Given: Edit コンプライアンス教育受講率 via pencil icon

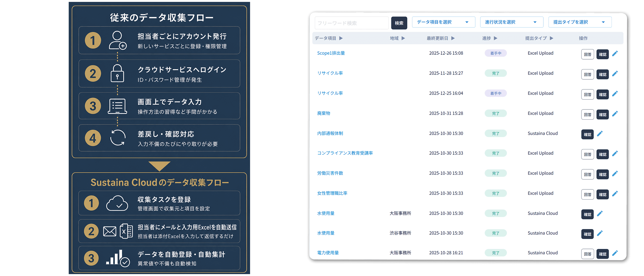Looking at the screenshot, I should [615, 153].
